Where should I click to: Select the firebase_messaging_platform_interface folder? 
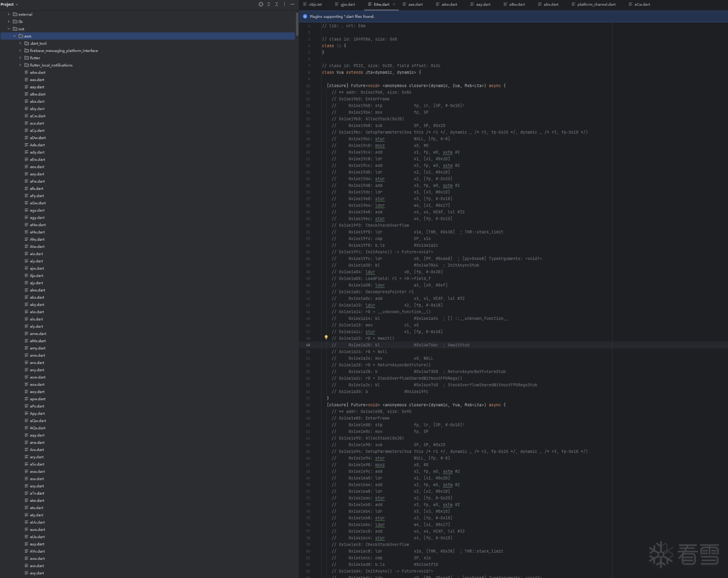[64, 51]
